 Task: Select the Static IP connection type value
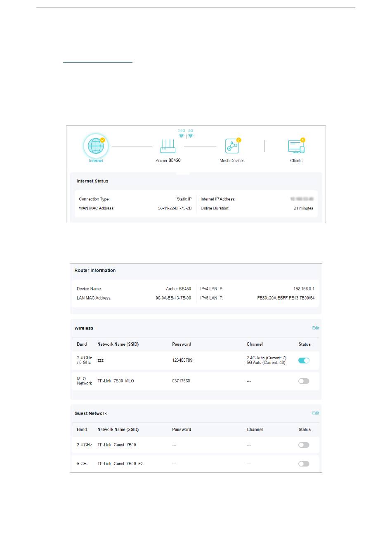coord(184,199)
